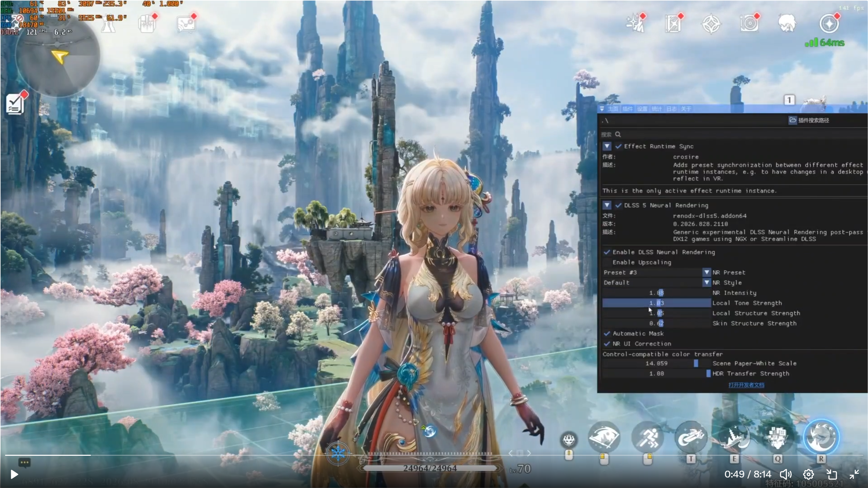This screenshot has height=488, width=868.
Task: Collapse the Effect Runtime Sync section
Action: coord(607,146)
